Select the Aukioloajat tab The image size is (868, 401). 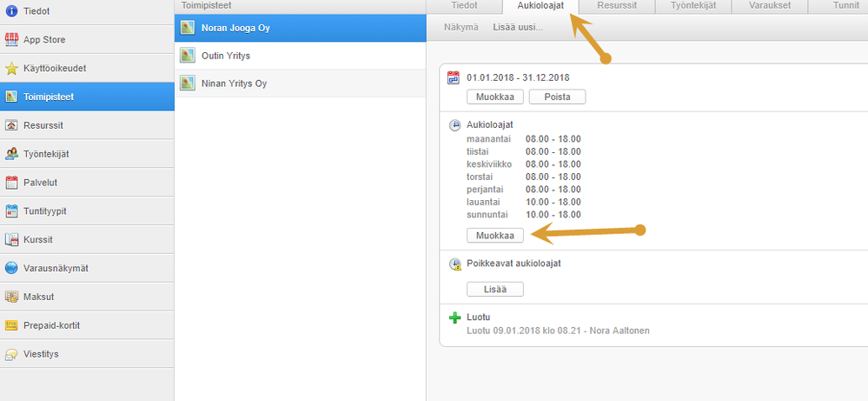540,5
